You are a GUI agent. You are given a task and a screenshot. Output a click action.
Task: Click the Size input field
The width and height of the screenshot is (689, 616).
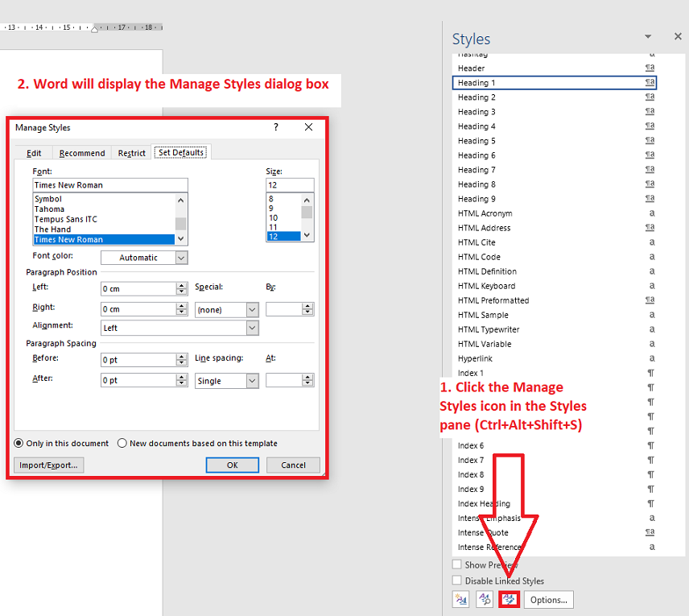pos(290,185)
